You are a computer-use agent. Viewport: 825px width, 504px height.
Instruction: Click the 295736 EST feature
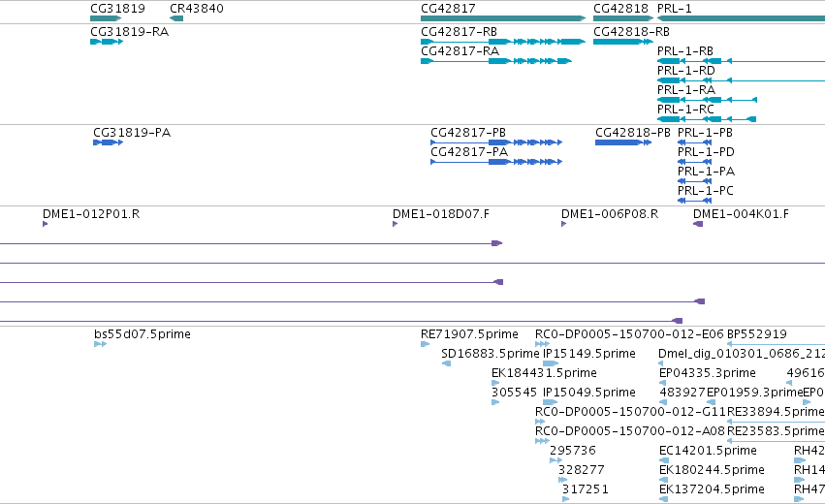click(556, 460)
